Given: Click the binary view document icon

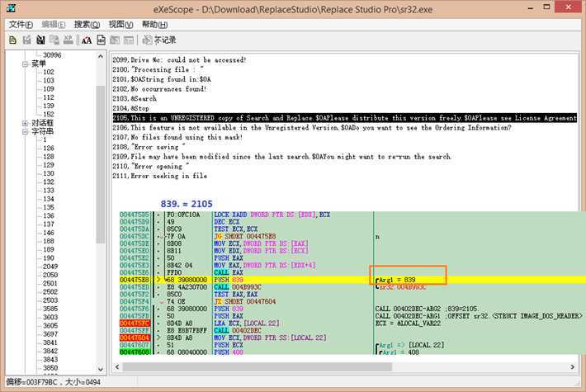Looking at the screenshot, I should pyautogui.click(x=101, y=40).
